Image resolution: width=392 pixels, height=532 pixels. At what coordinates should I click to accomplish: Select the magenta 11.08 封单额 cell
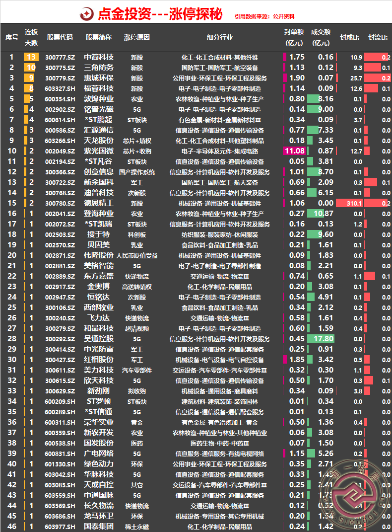tap(294, 151)
